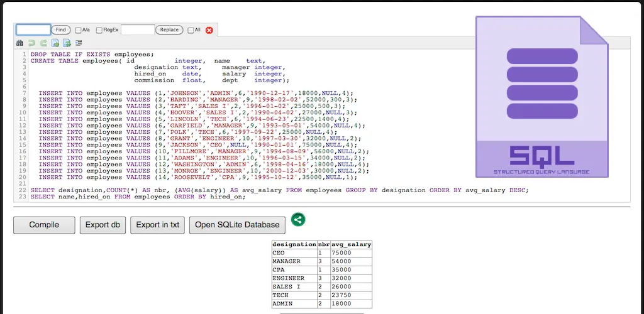The height and width of the screenshot is (314, 644).
Task: Click the SELECT name,hired_on query line
Action: tap(138, 197)
